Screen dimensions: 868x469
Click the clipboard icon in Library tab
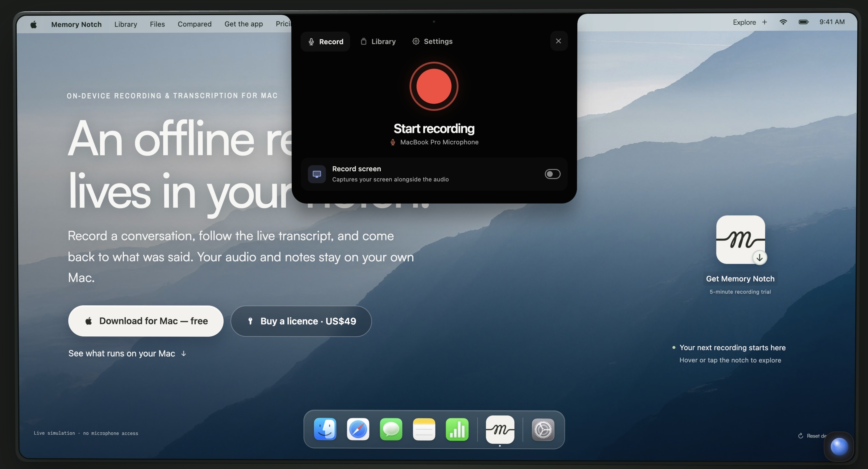coord(363,41)
